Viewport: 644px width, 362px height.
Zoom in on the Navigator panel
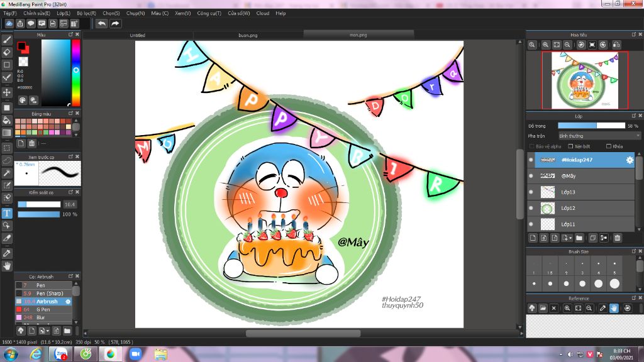coord(545,45)
